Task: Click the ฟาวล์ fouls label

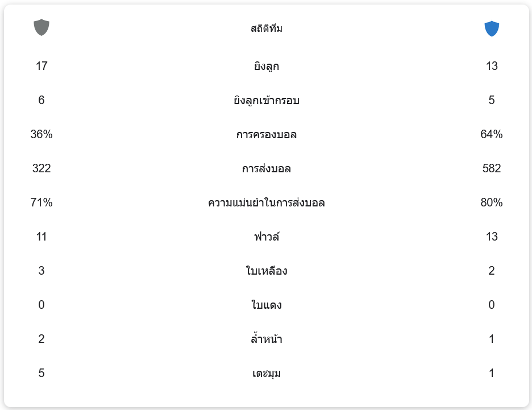Action: [x=266, y=237]
